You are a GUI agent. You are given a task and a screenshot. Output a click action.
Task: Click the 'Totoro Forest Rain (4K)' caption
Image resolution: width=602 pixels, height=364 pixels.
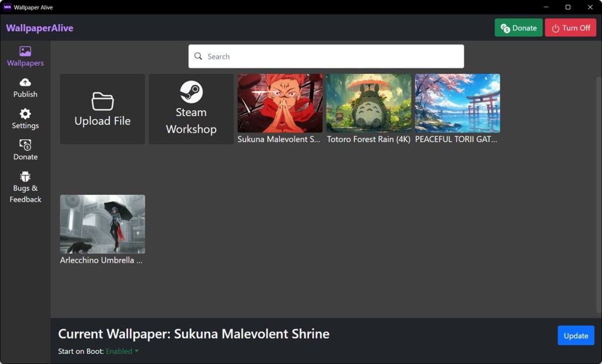click(369, 139)
